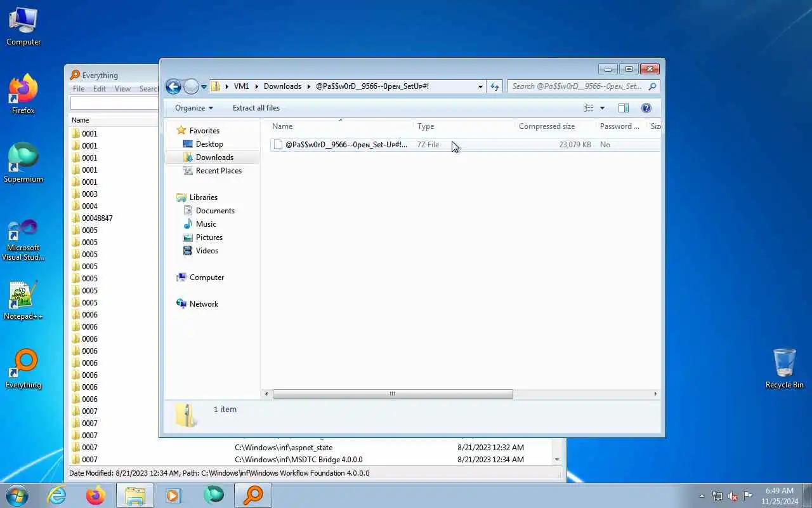Open the Action Center flag icon
Image resolution: width=812 pixels, height=508 pixels.
pos(748,496)
